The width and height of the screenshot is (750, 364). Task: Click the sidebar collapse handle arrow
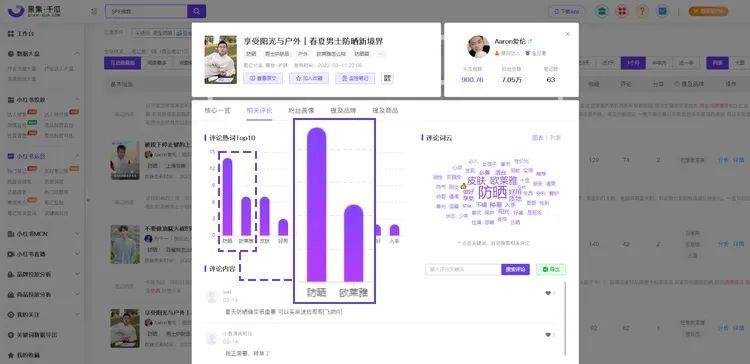tap(88, 200)
